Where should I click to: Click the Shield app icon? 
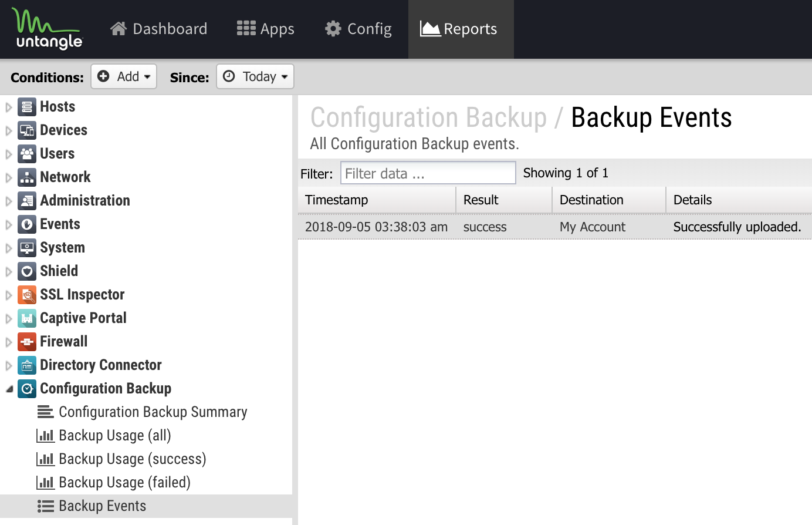pos(27,271)
